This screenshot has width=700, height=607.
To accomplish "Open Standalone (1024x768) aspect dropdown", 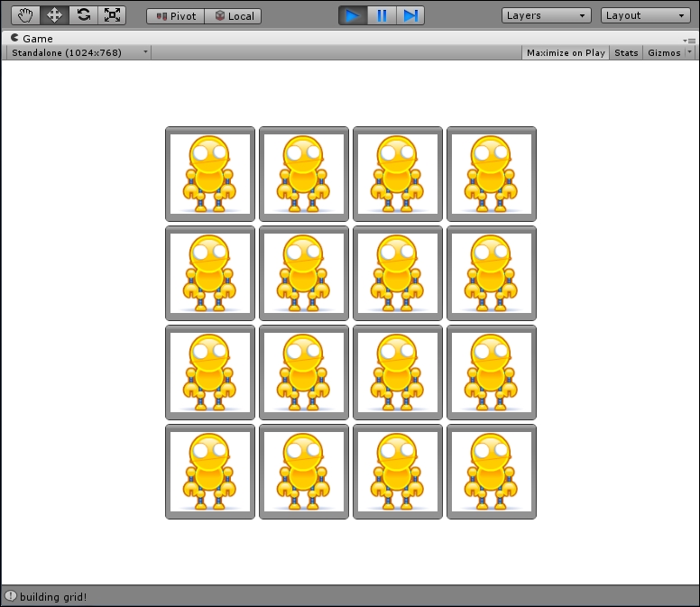I will [79, 52].
